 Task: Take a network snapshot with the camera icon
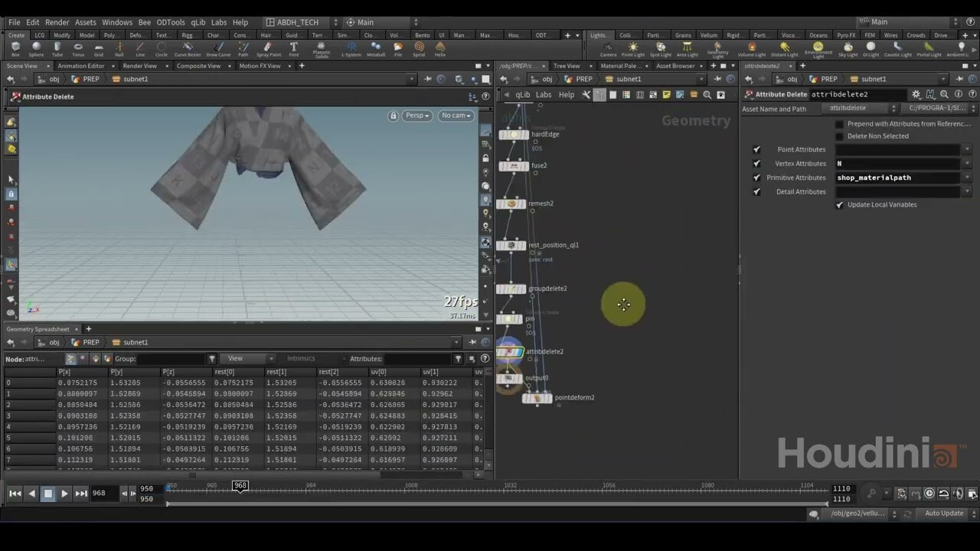(x=721, y=95)
